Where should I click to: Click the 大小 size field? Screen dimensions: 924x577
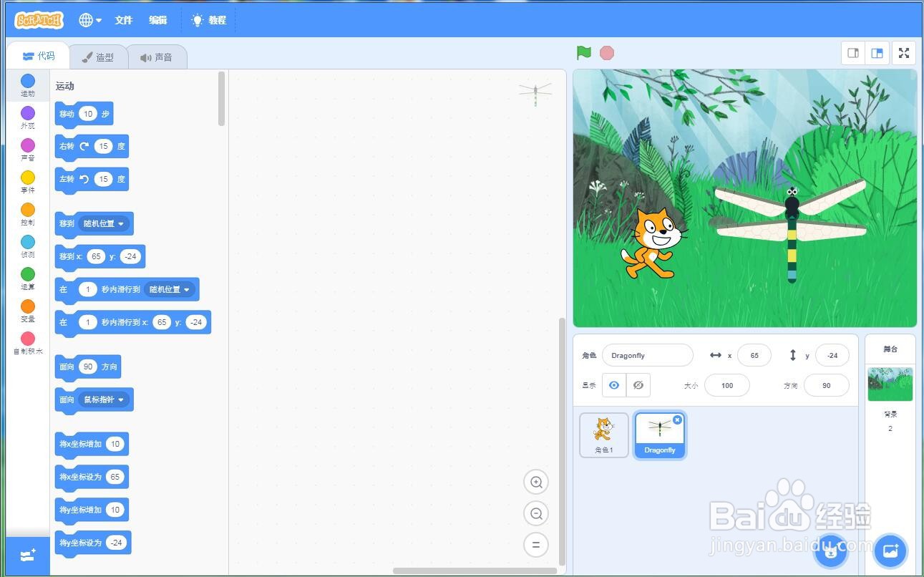727,385
